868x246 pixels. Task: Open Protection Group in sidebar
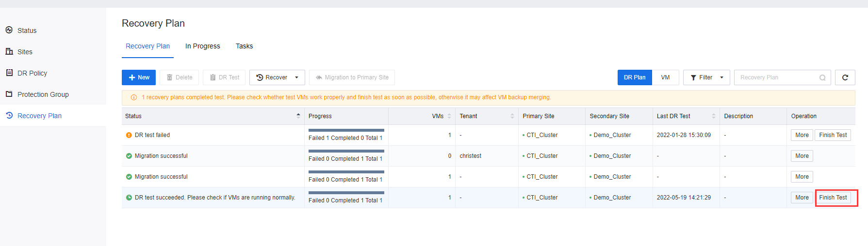pyautogui.click(x=43, y=94)
